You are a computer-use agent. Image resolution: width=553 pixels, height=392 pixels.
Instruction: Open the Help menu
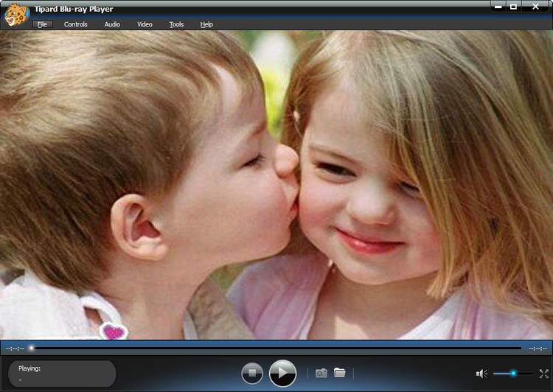[x=206, y=24]
